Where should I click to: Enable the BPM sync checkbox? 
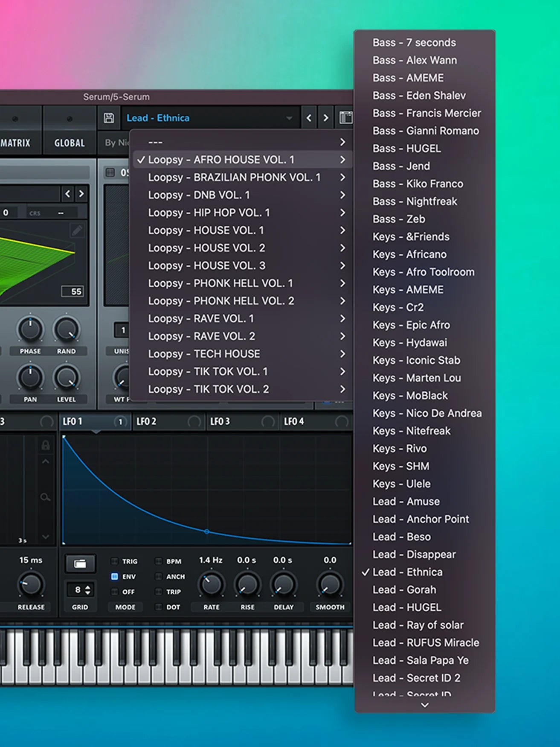tap(158, 561)
